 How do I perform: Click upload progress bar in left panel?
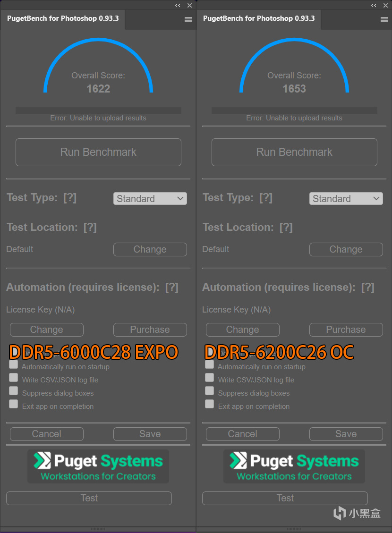click(98, 110)
